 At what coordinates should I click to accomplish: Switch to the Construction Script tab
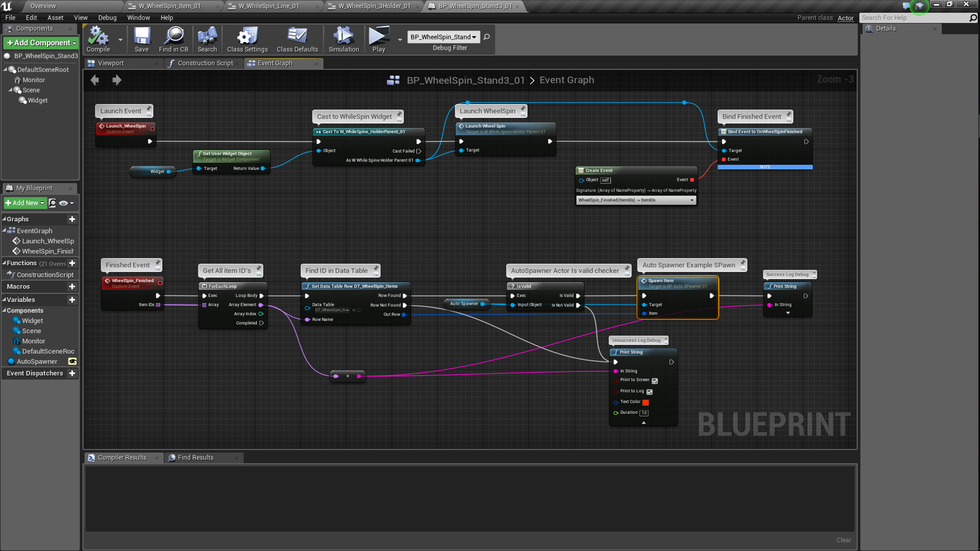click(205, 63)
